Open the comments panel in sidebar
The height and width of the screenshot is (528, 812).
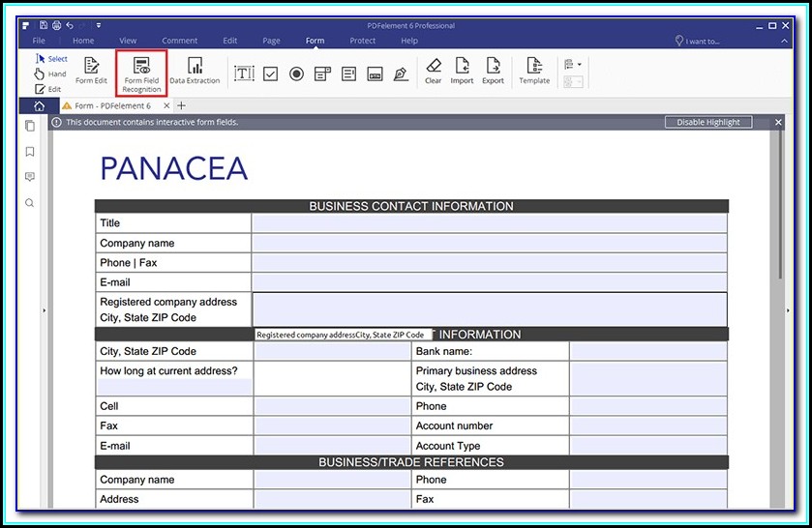(x=30, y=177)
